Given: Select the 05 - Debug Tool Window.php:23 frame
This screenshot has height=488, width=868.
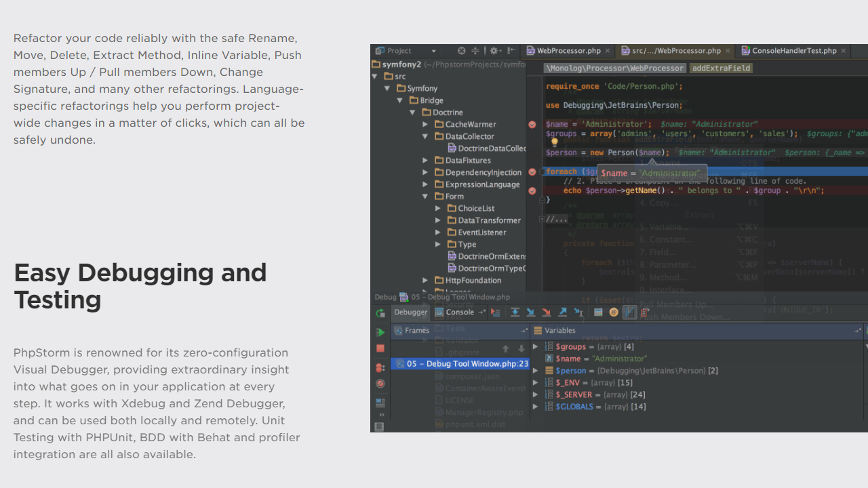Looking at the screenshot, I should pos(461,364).
